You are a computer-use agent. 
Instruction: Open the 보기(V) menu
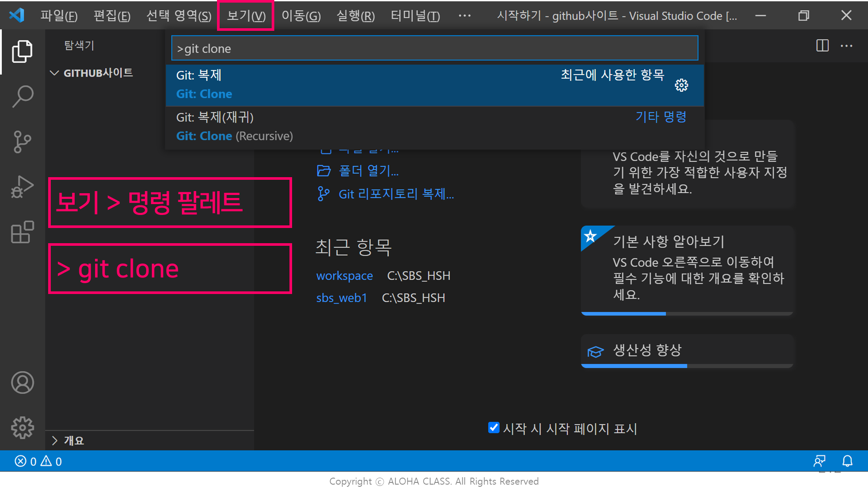pyautogui.click(x=246, y=16)
